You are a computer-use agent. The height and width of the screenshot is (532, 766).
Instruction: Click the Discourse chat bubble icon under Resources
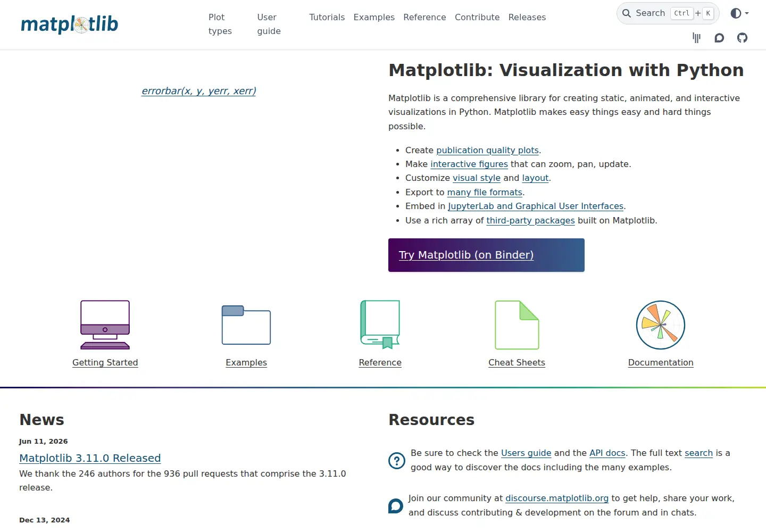tap(396, 505)
